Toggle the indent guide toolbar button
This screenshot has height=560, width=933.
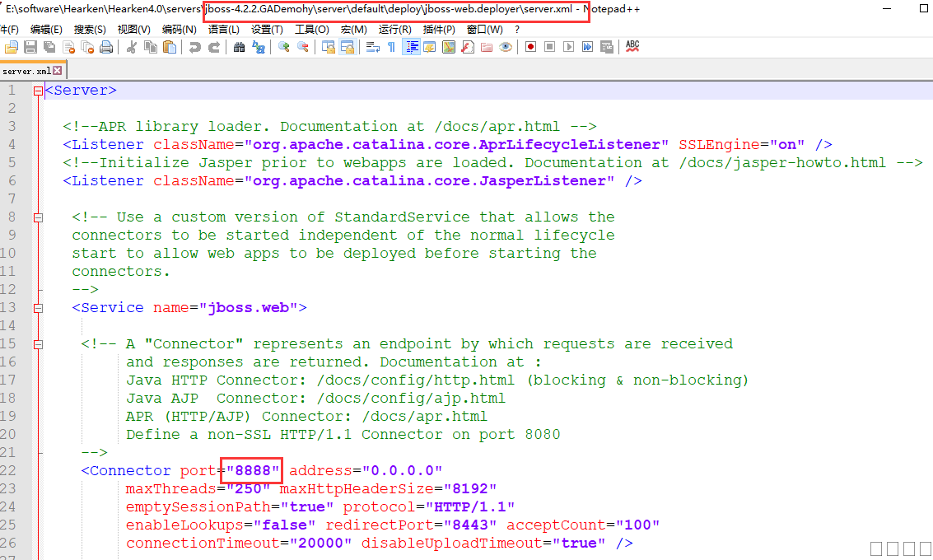[x=411, y=48]
